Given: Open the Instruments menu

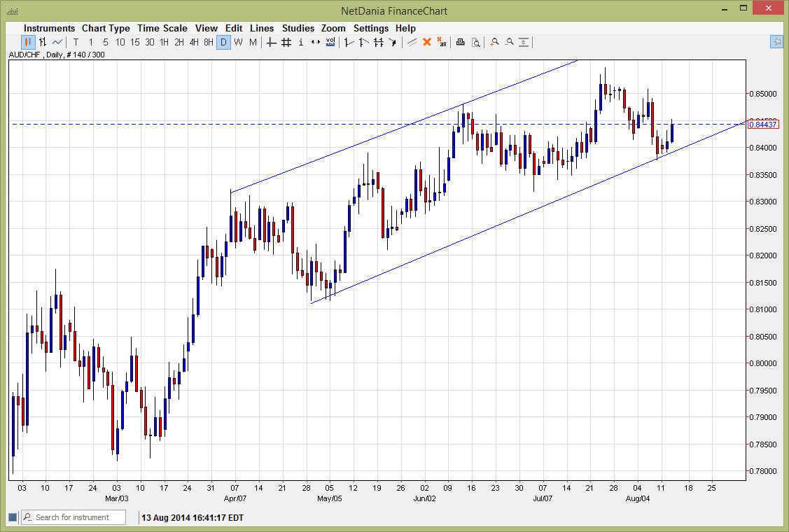Looking at the screenshot, I should tap(49, 28).
